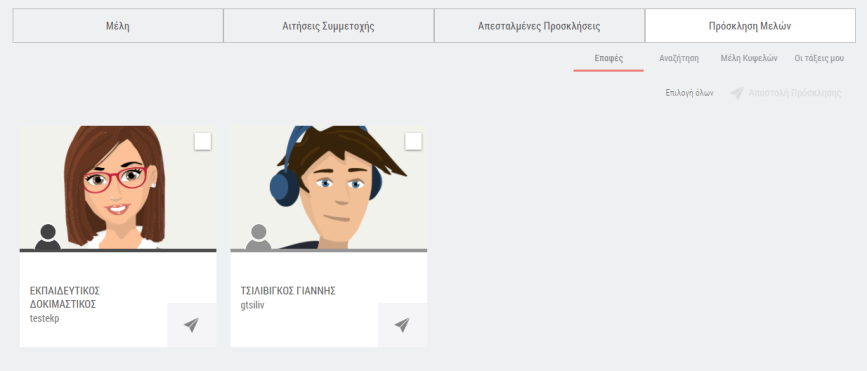Click the name ΤΣΙΛΙΒΙΓΚΟΣ ΓΙΑΝΝΗΣ
The width and height of the screenshot is (867, 371).
pyautogui.click(x=288, y=291)
